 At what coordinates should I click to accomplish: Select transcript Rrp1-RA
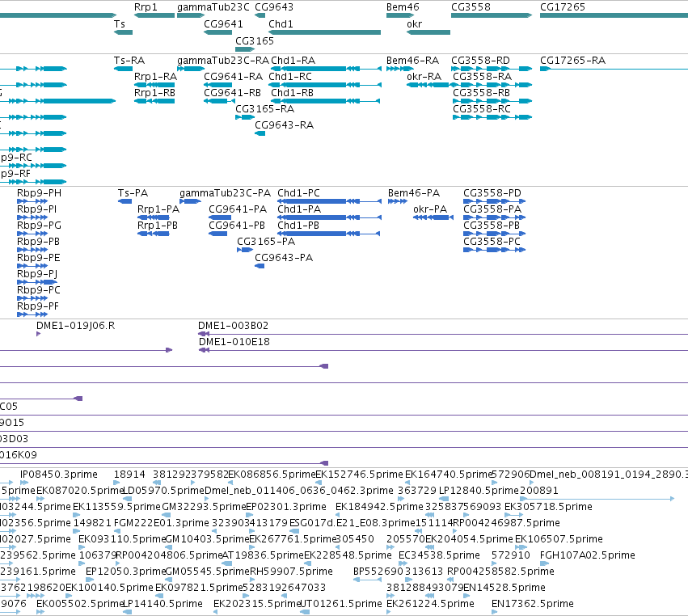[x=154, y=85]
